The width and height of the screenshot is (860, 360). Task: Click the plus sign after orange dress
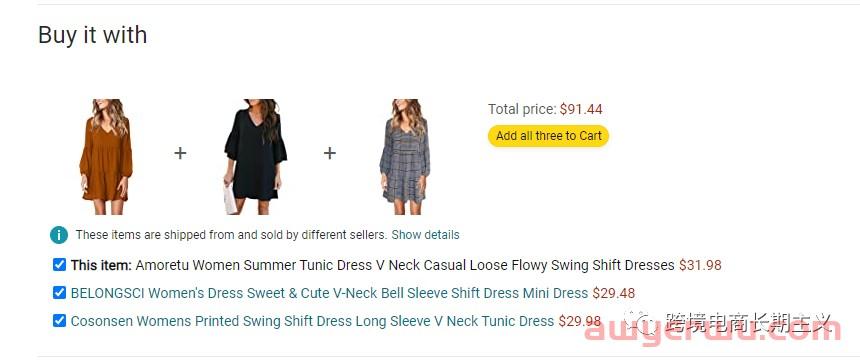[x=180, y=153]
